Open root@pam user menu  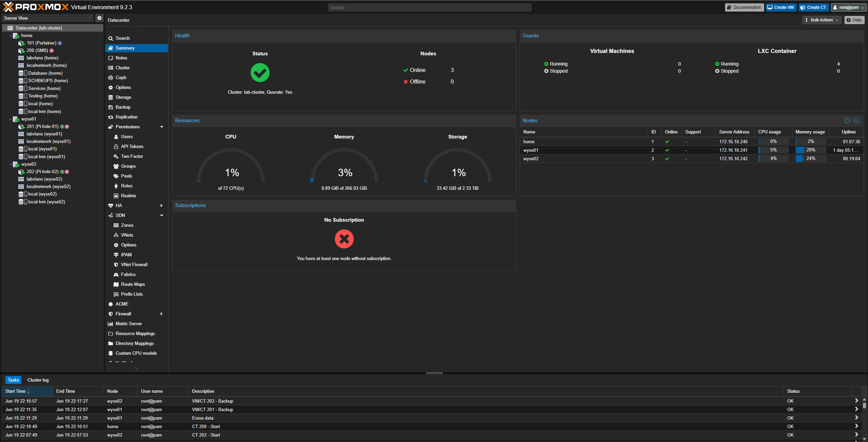(849, 7)
